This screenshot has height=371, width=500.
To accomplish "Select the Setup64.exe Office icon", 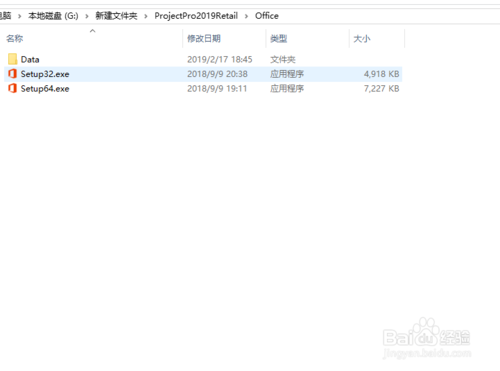I will 12,88.
